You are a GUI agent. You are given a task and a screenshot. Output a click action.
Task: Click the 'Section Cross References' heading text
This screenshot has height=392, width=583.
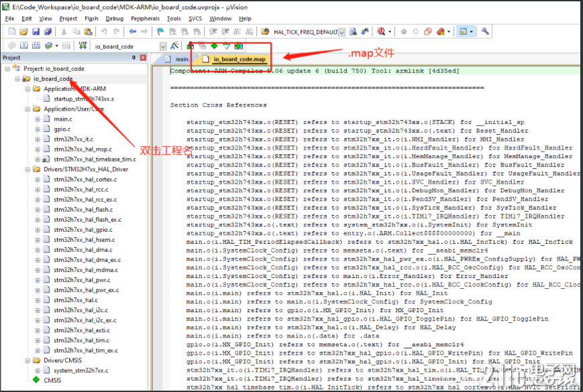(x=218, y=105)
